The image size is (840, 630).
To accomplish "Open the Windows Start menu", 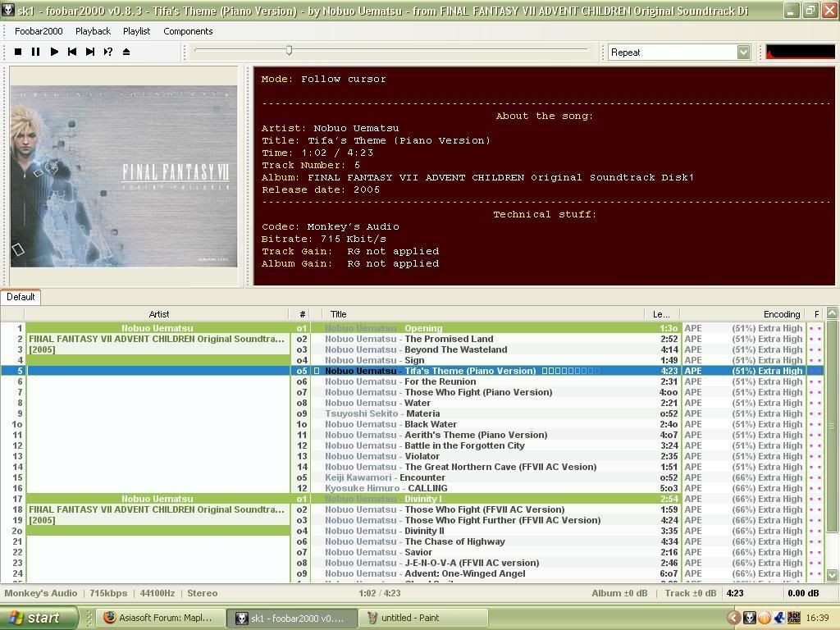I will pyautogui.click(x=39, y=618).
